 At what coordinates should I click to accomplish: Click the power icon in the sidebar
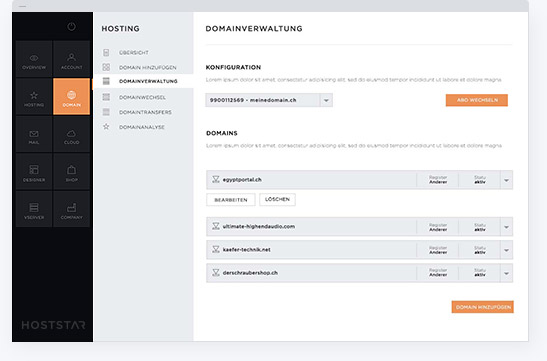coord(71,27)
